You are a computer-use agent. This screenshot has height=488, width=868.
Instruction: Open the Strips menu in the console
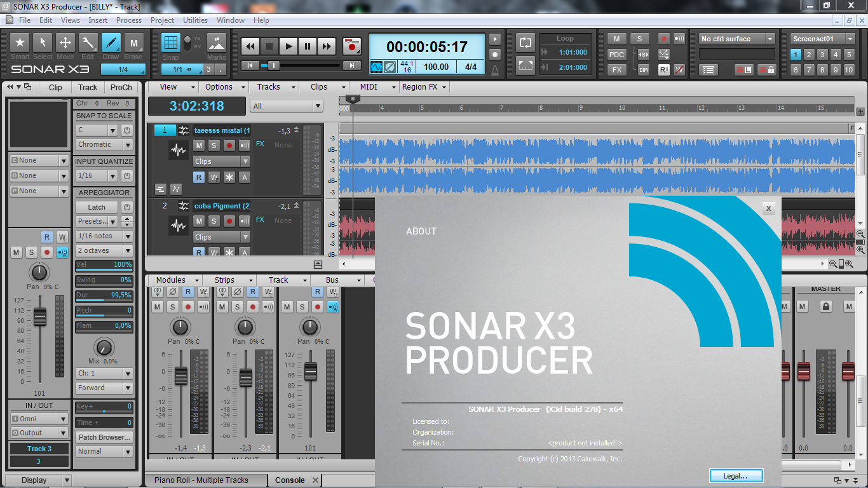pyautogui.click(x=229, y=280)
